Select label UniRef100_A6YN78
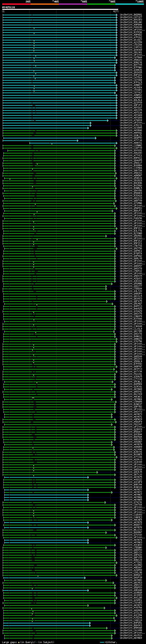 [x=131, y=522]
